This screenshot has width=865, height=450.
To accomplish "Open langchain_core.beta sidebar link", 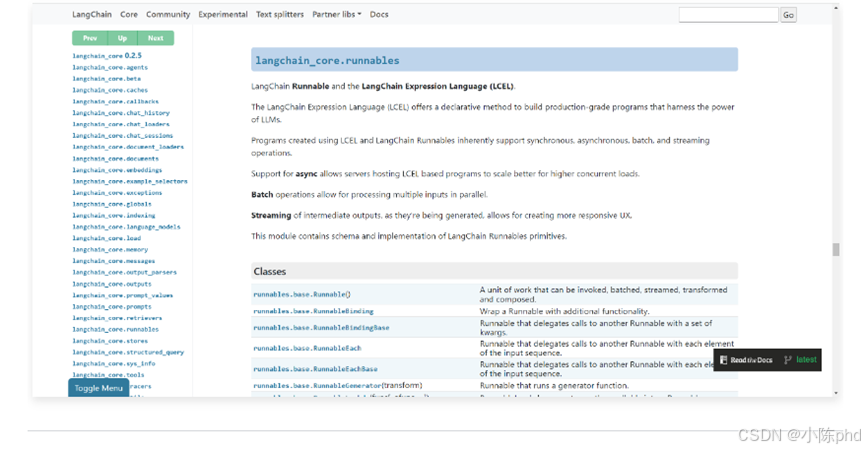I will point(106,79).
